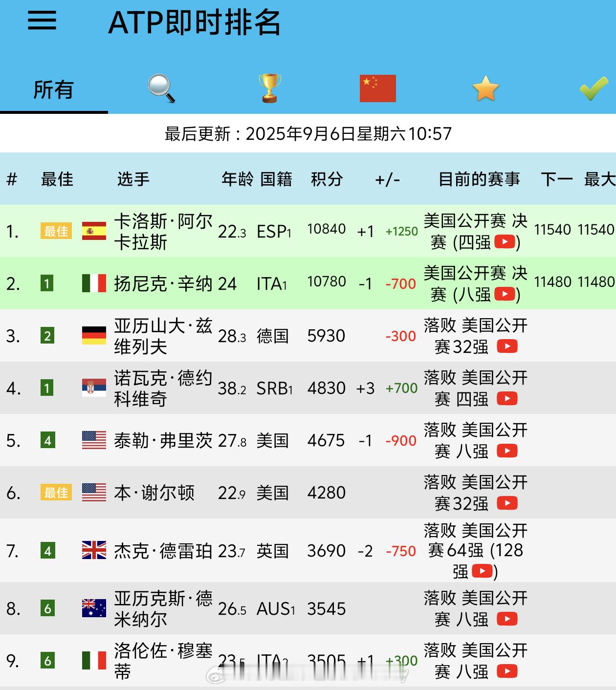616x690 pixels.
Task: Tap the magnifying glass search tab
Action: [x=161, y=88]
